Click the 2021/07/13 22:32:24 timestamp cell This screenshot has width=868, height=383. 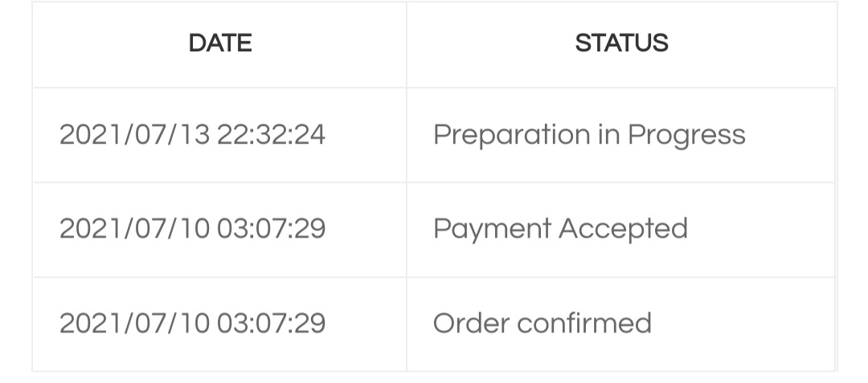[192, 135]
